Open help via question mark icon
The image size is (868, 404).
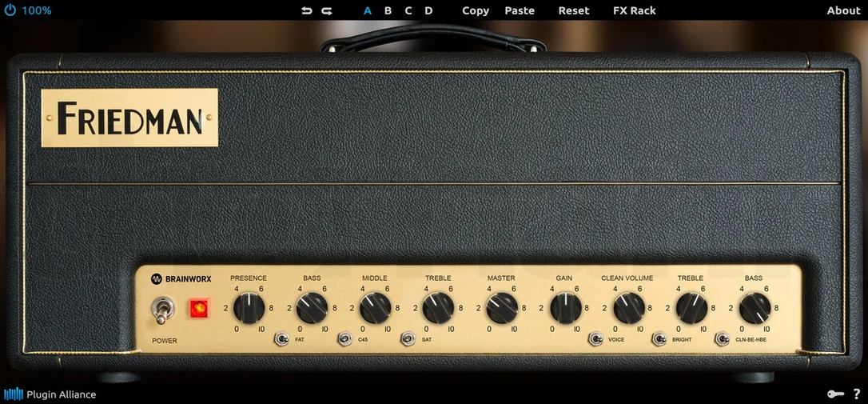point(857,394)
